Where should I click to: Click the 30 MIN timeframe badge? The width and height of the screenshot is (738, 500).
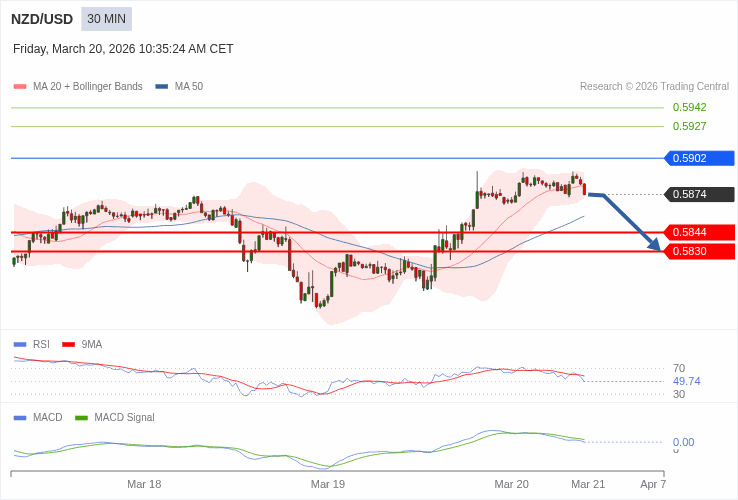[x=106, y=19]
